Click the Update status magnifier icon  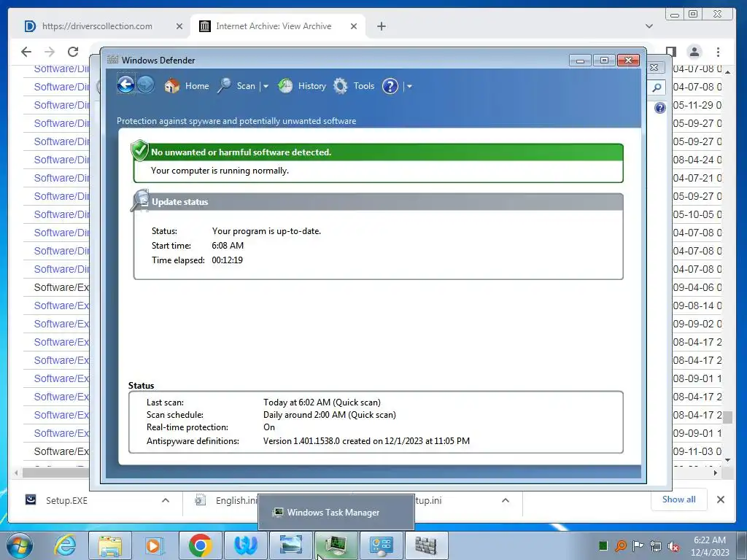(140, 200)
